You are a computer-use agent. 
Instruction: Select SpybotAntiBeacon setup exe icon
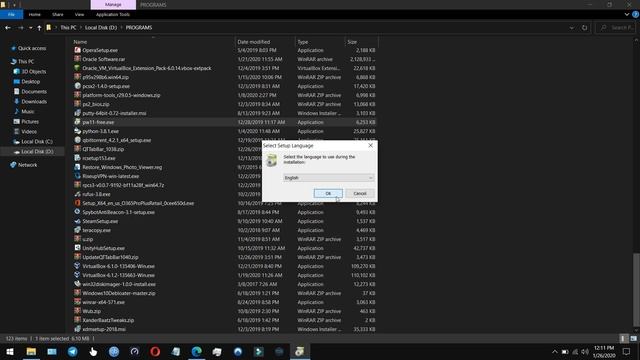pyautogui.click(x=77, y=212)
